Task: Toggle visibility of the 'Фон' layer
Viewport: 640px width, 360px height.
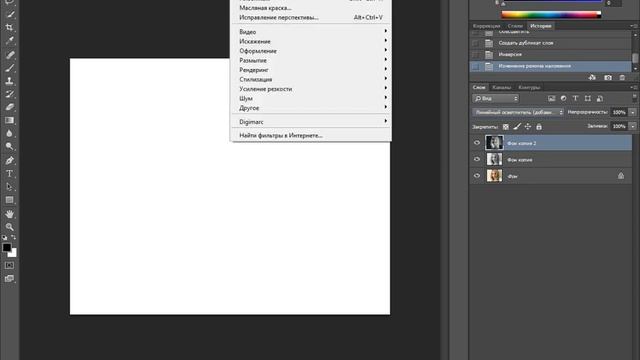Action: pyautogui.click(x=477, y=176)
